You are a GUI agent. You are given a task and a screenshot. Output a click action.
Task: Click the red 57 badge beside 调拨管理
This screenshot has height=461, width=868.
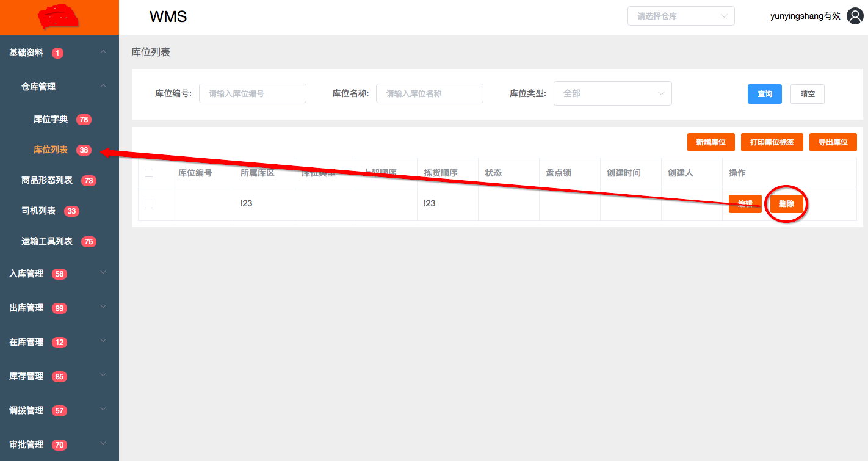coord(59,411)
